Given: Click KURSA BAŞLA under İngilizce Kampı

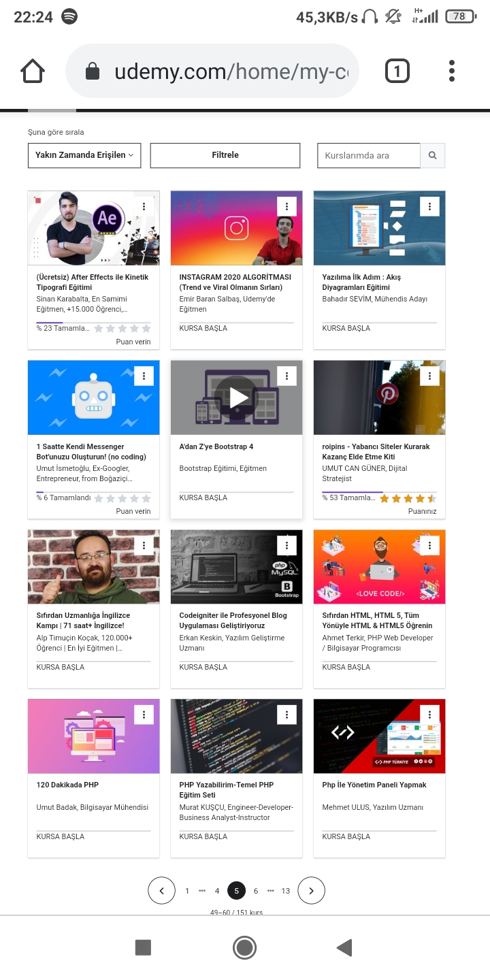Looking at the screenshot, I should [x=61, y=667].
